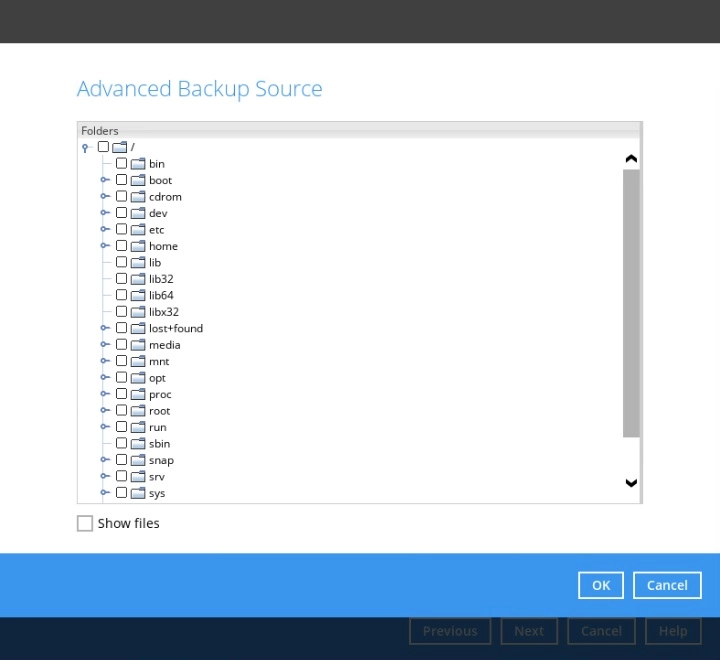Click the cdrom folder icon
Viewport: 720px width, 660px height.
click(138, 197)
